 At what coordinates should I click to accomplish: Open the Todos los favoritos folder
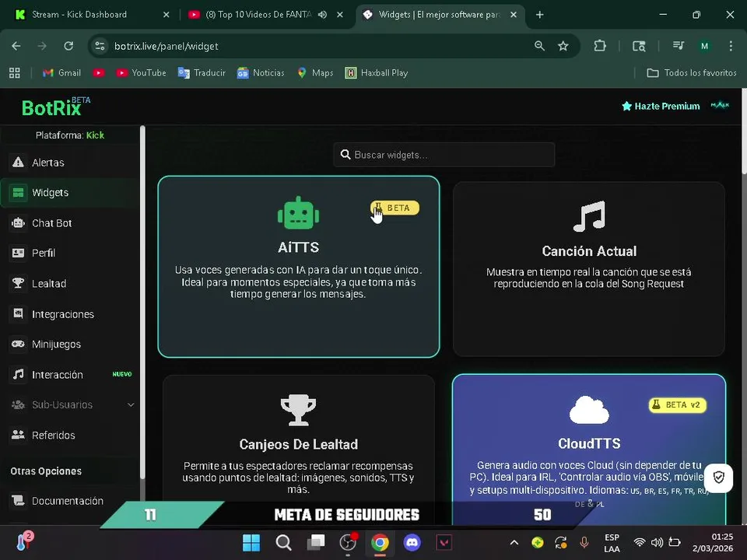[x=691, y=73]
